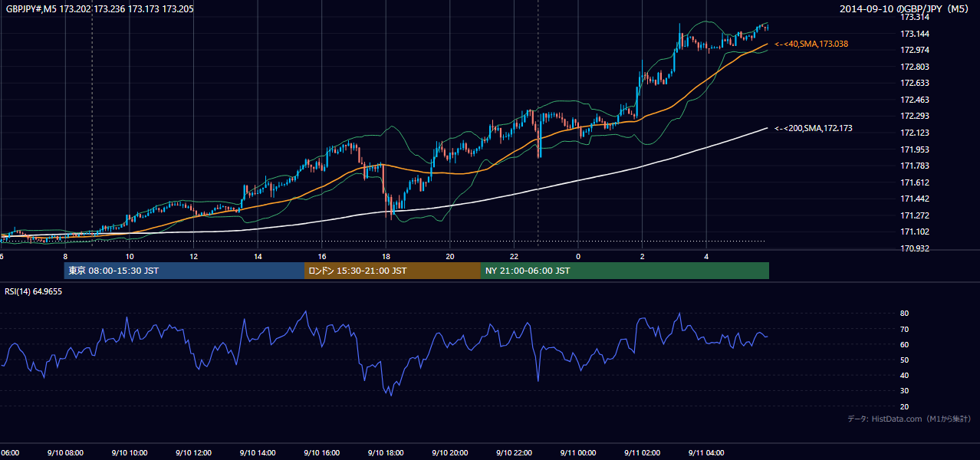
Task: Click price level 171.953 on the axis
Action: 915,149
